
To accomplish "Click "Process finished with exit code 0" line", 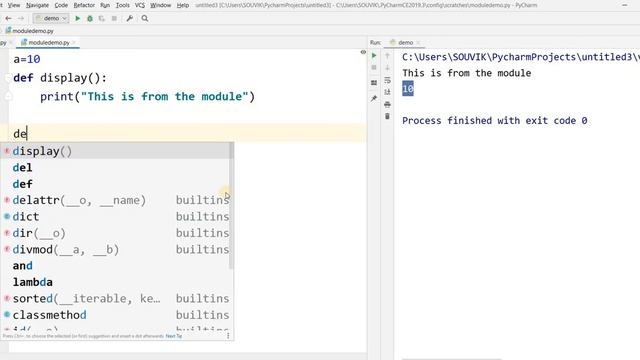I will tap(495, 121).
